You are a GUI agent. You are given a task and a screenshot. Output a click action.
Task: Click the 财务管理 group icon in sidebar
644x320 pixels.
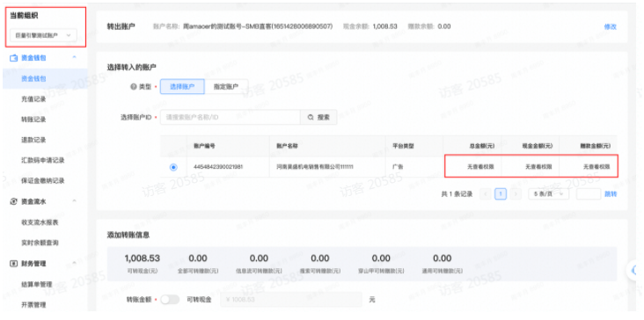pos(13,264)
